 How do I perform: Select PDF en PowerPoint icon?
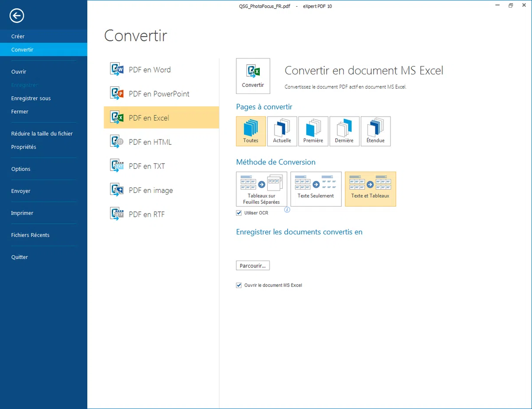click(x=117, y=93)
